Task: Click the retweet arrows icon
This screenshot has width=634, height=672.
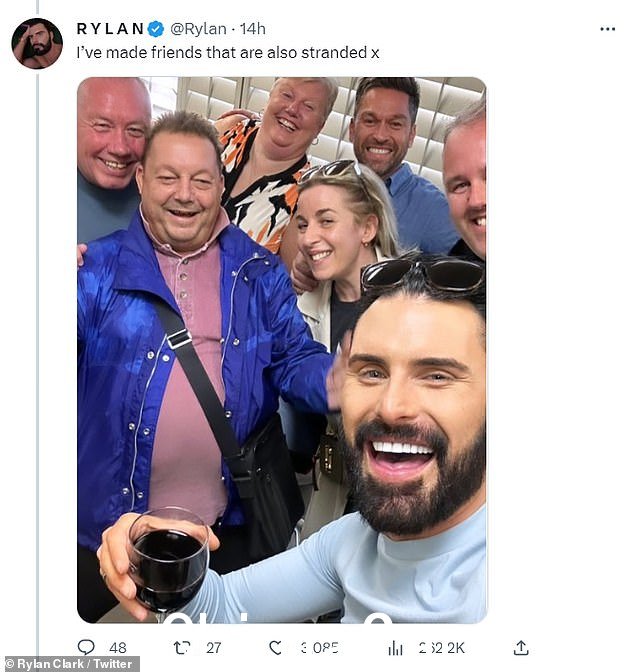Action: (x=182, y=648)
